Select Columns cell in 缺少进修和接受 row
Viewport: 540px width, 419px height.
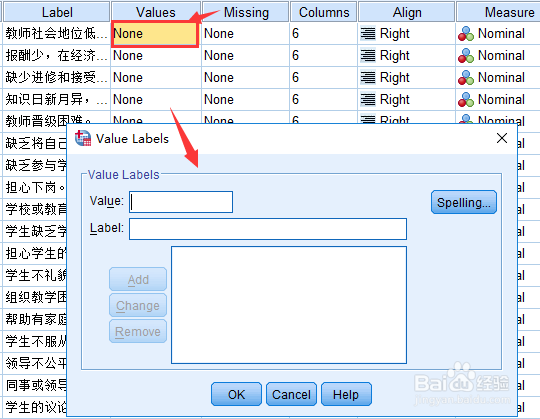324,77
